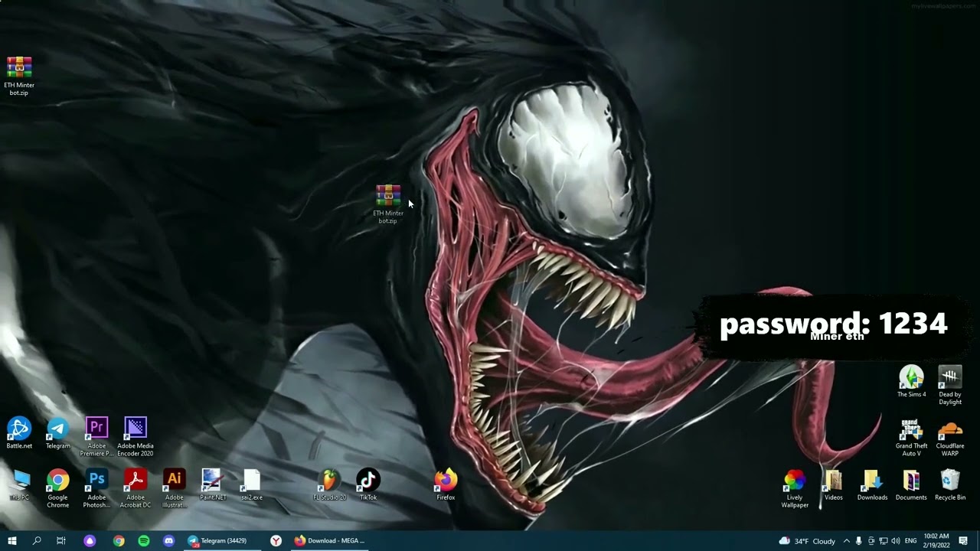980x551 pixels.
Task: Select the Cloudflare WARP desktop shortcut
Action: (950, 437)
